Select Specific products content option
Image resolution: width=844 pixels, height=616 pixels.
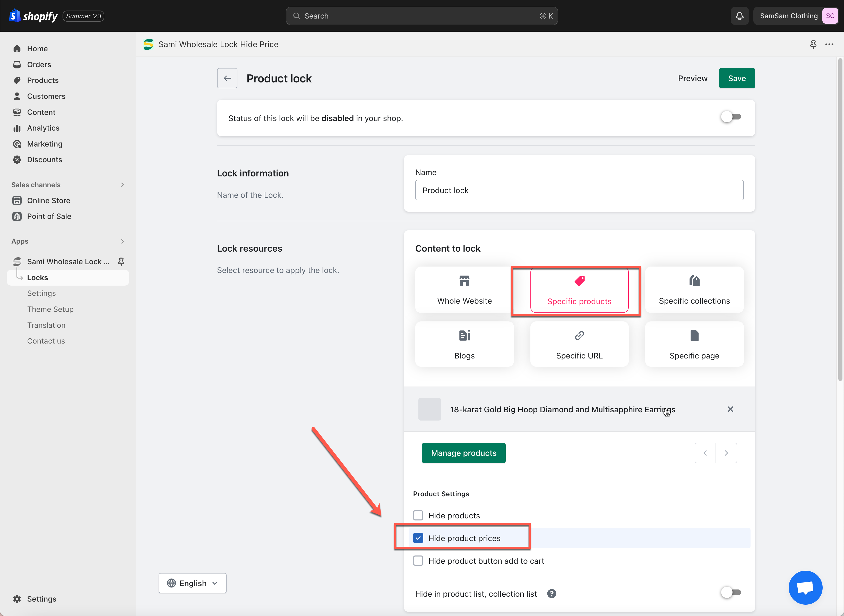(x=579, y=290)
